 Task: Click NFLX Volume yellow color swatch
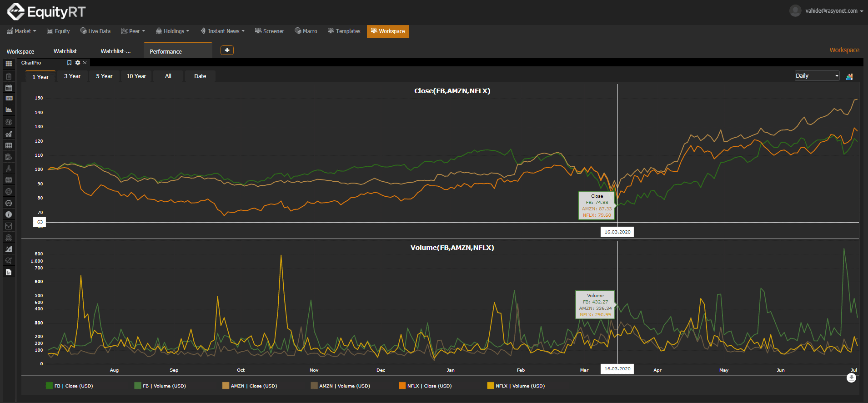[x=491, y=386]
